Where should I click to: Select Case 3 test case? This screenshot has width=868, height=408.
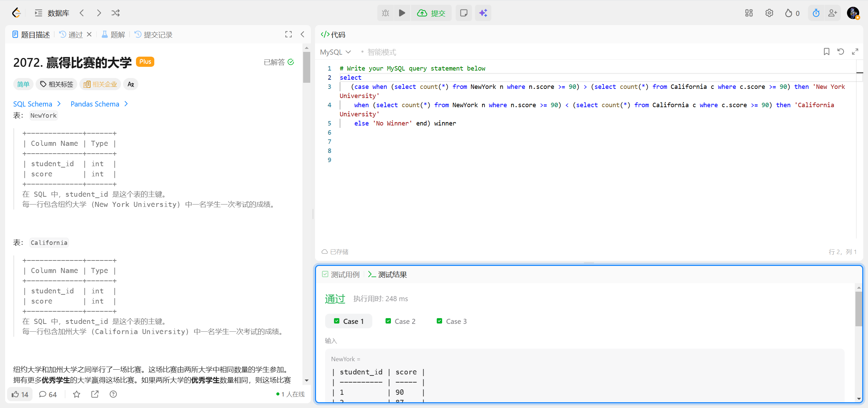(452, 321)
